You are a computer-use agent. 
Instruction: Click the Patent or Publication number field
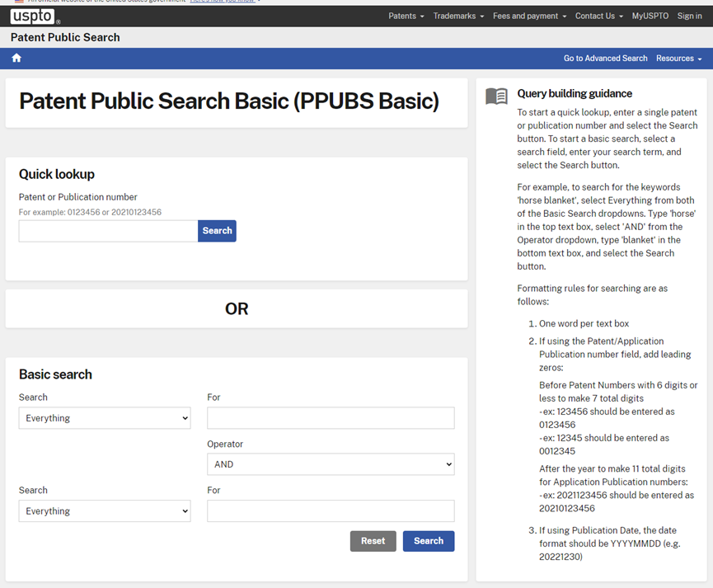pos(109,231)
